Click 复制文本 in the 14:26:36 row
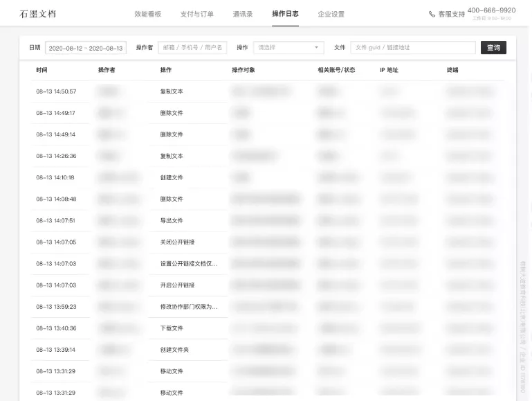This screenshot has width=532, height=401. point(172,156)
